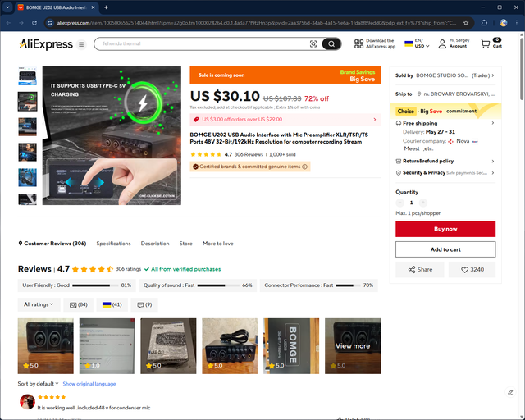This screenshot has width=525, height=420.
Task: Select the second product gallery thumbnail
Action: click(27, 102)
